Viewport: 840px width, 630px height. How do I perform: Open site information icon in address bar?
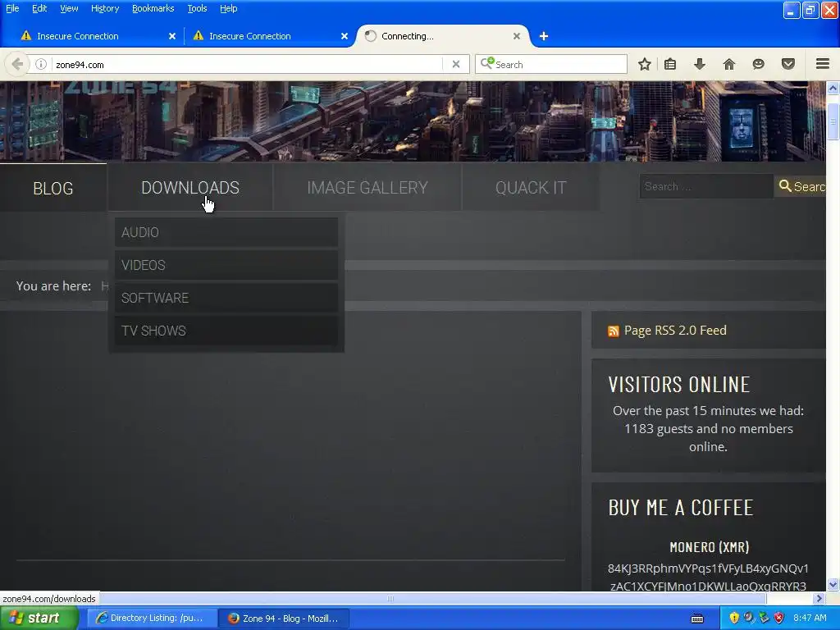[x=41, y=64]
